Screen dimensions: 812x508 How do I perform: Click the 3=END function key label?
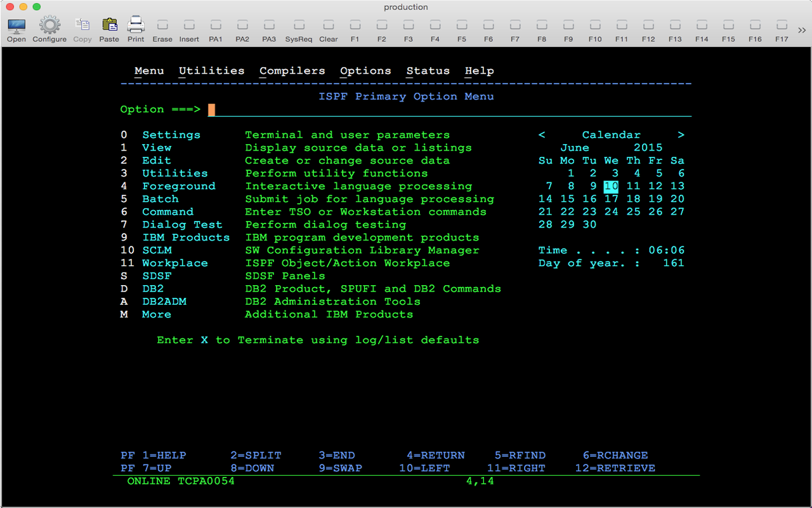[337, 455]
